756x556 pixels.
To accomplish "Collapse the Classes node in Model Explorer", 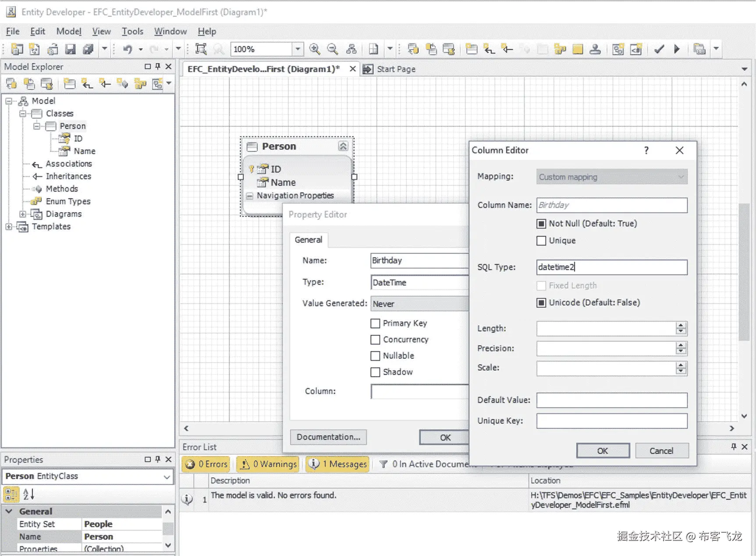I will coord(23,114).
